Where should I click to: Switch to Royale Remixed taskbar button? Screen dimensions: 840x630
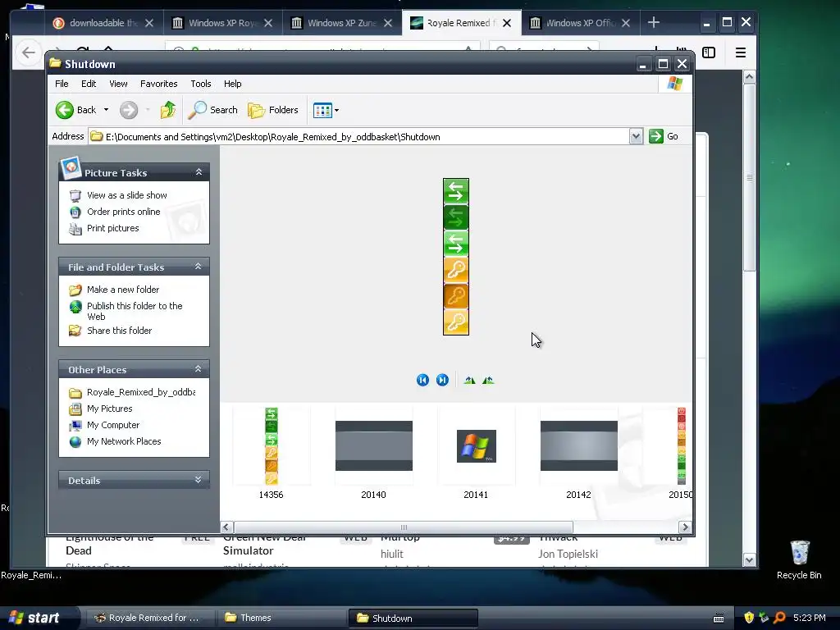pos(151,618)
